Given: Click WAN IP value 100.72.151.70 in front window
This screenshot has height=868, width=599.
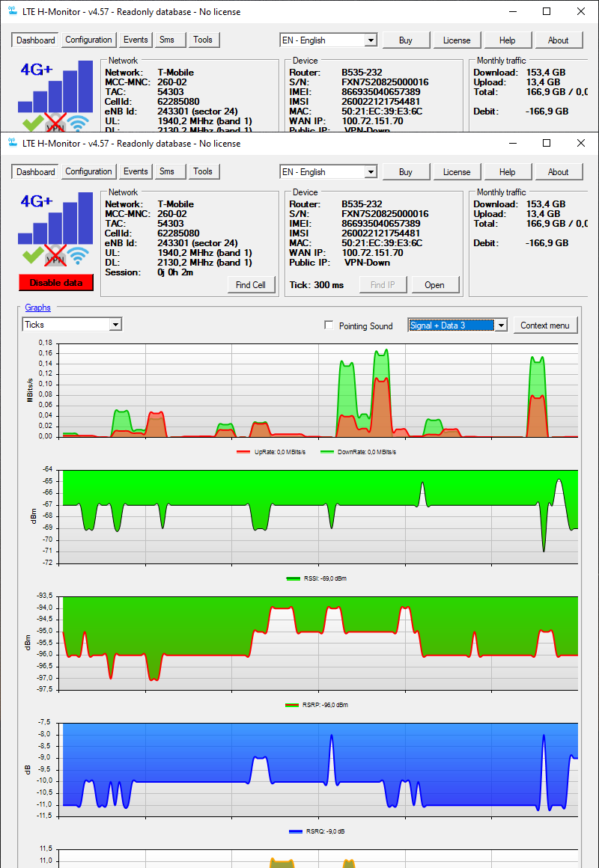Looking at the screenshot, I should point(372,253).
